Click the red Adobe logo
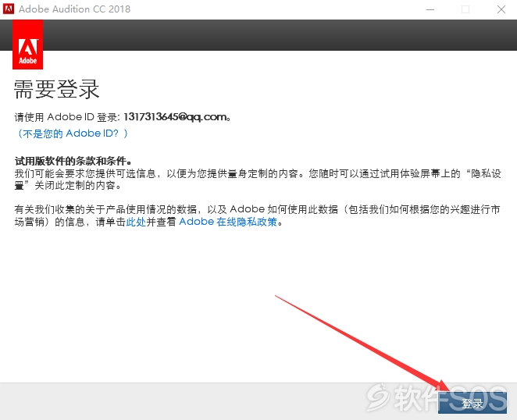 click(27, 44)
